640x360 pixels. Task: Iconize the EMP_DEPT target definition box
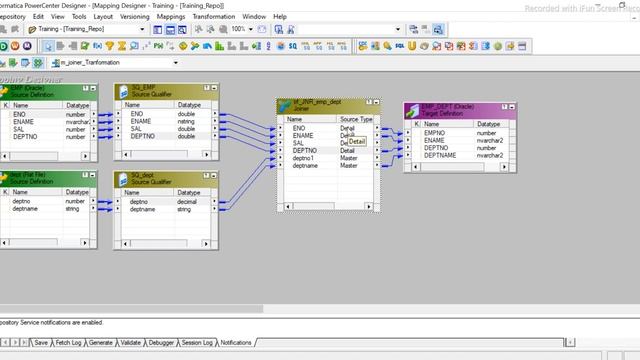[512, 107]
